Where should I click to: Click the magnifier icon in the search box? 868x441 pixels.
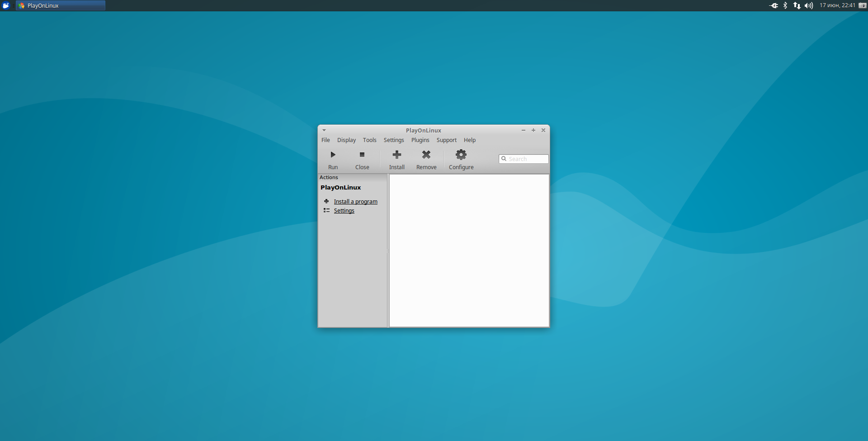(x=504, y=159)
